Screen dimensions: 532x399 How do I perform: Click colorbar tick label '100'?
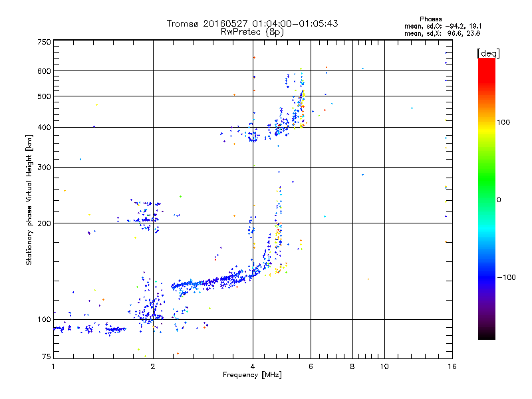503,122
